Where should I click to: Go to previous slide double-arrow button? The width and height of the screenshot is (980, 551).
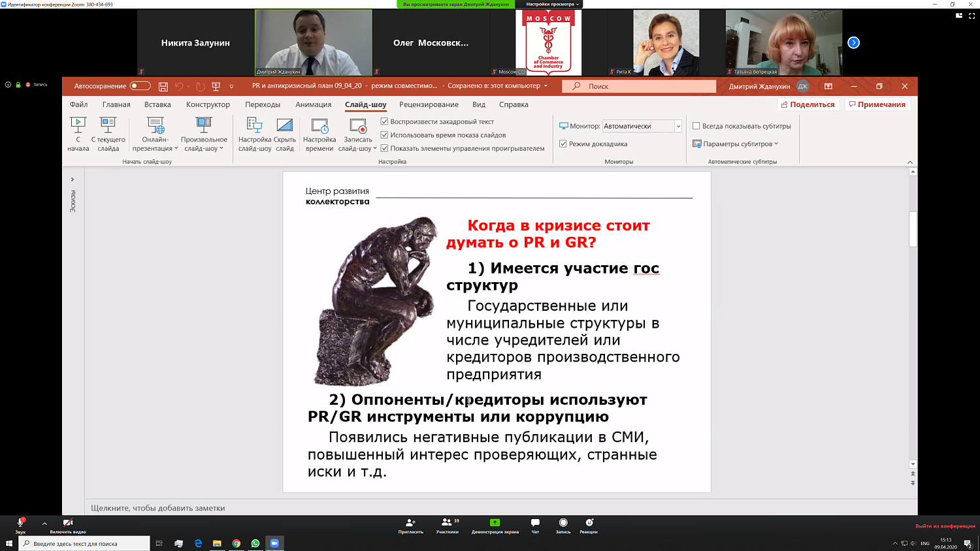coord(913,473)
